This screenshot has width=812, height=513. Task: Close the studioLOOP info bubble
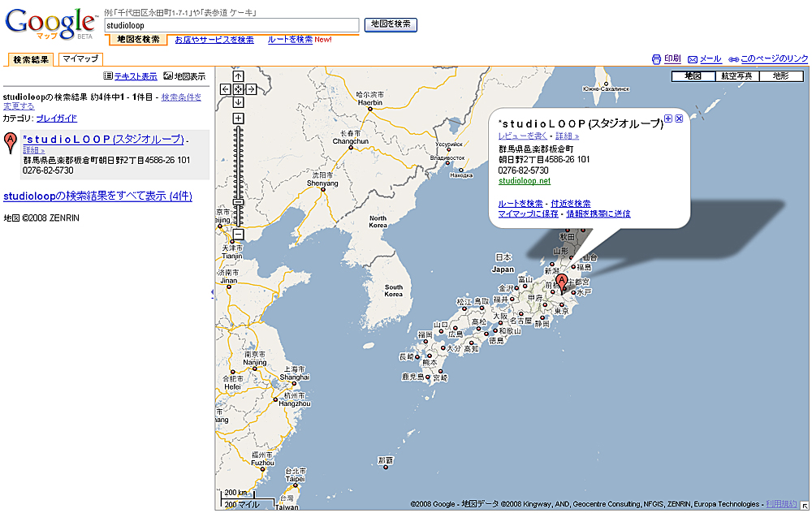tap(679, 119)
